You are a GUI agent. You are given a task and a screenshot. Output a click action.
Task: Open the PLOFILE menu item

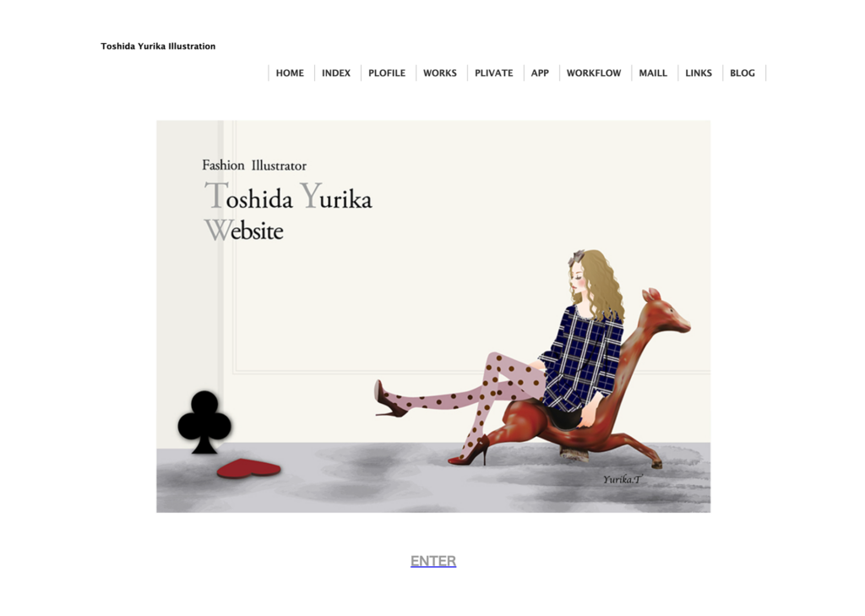387,73
